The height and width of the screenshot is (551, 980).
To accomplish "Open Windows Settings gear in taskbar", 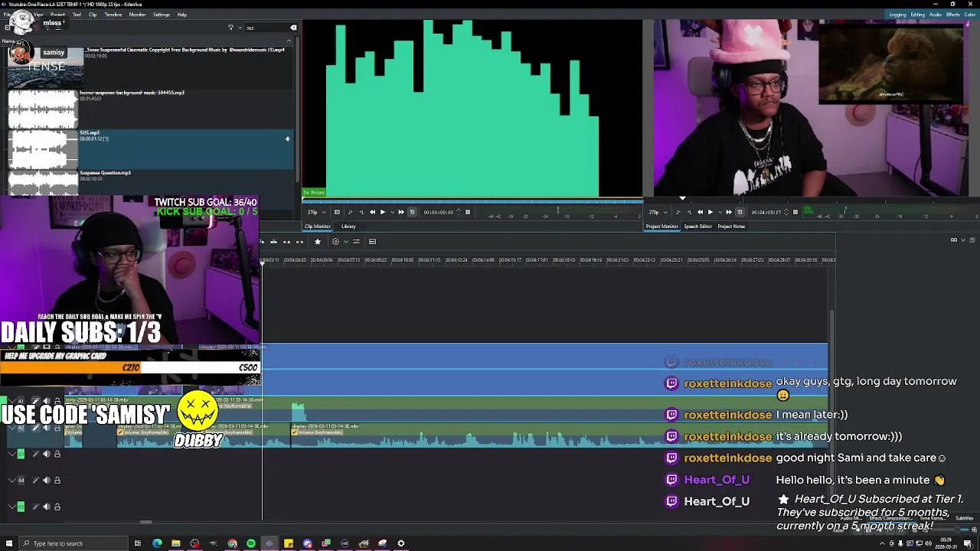I will [400, 543].
